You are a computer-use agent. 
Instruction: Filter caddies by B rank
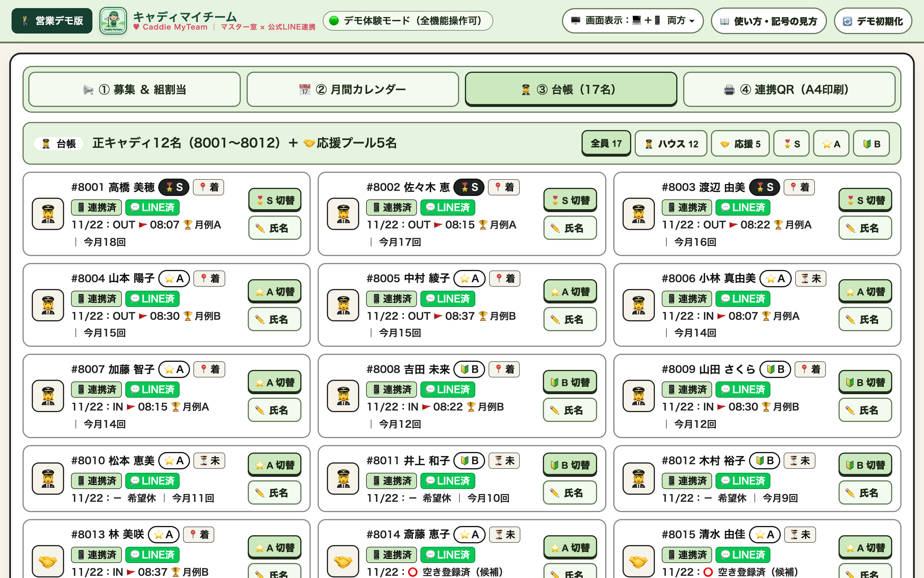point(871,143)
